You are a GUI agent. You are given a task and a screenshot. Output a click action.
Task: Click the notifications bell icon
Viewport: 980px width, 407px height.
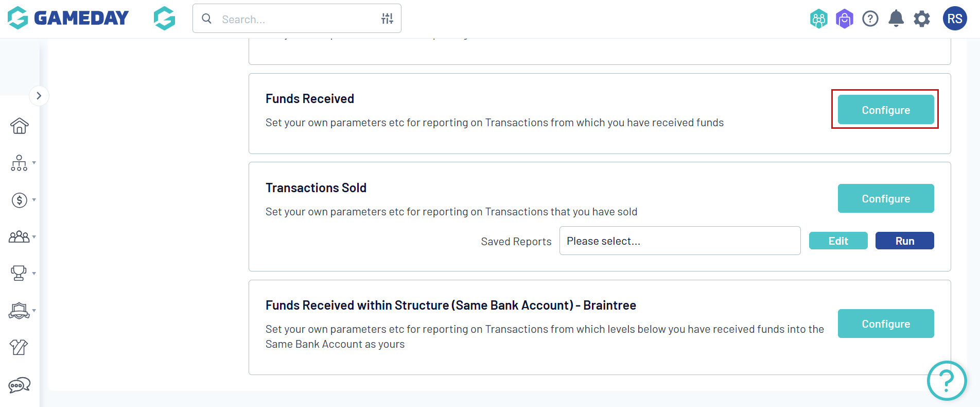coord(896,19)
